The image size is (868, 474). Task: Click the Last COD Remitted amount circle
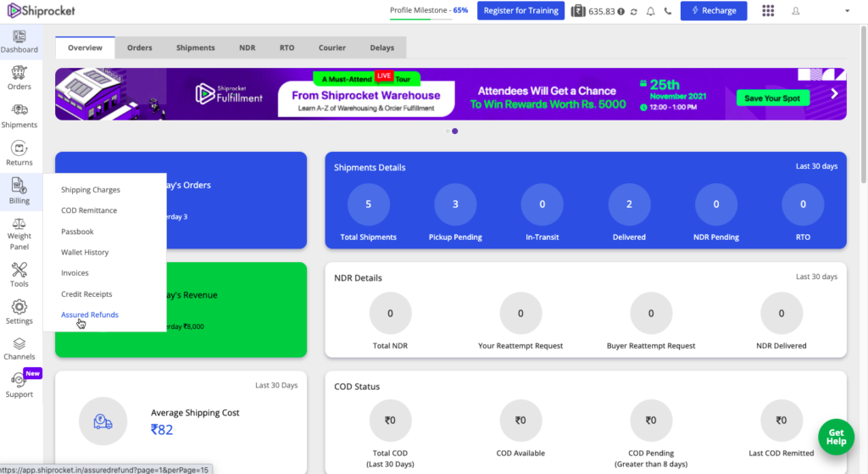click(782, 421)
